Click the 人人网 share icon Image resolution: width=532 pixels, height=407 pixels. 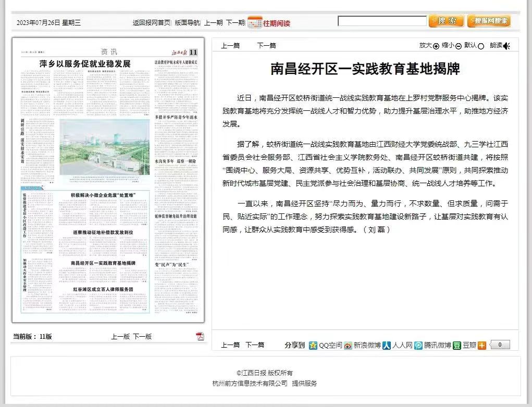(x=387, y=345)
